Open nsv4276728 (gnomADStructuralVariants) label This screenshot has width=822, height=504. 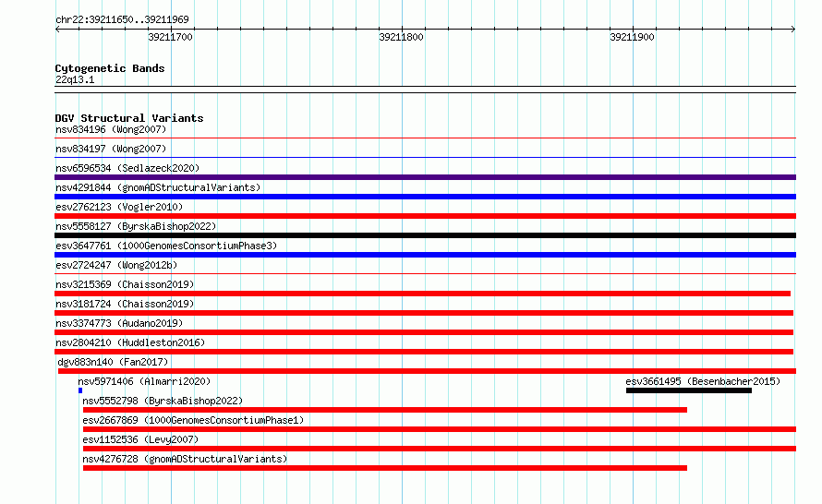coord(185,459)
